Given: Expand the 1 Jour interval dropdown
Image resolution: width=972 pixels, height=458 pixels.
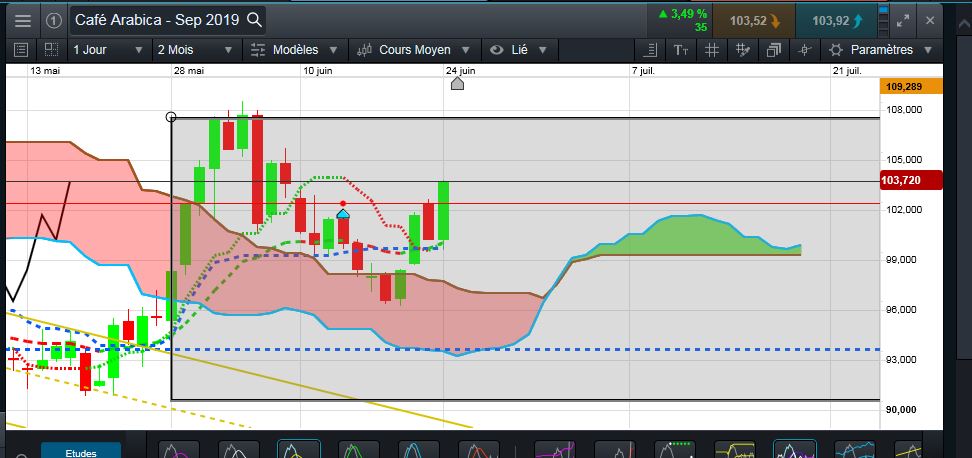Looking at the screenshot, I should pyautogui.click(x=108, y=50).
